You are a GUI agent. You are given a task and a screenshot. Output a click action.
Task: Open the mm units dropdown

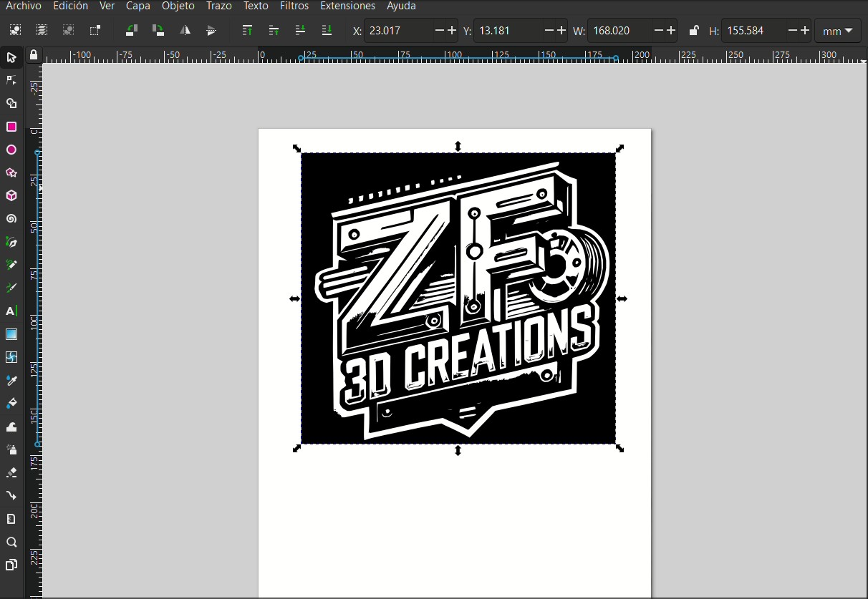[x=836, y=31]
